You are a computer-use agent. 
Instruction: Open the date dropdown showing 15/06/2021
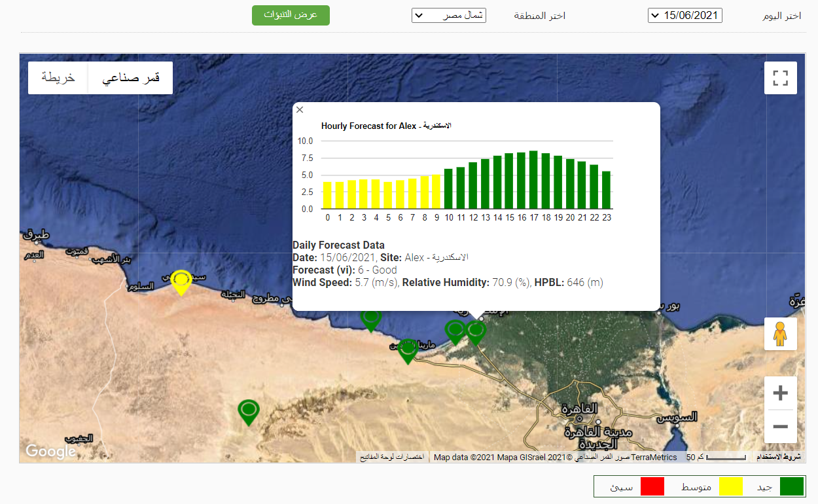point(685,15)
